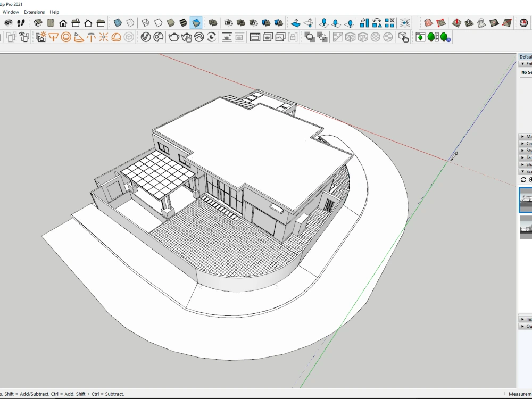Image resolution: width=532 pixels, height=399 pixels.
Task: Expand the Materials panel
Action: coord(527,137)
